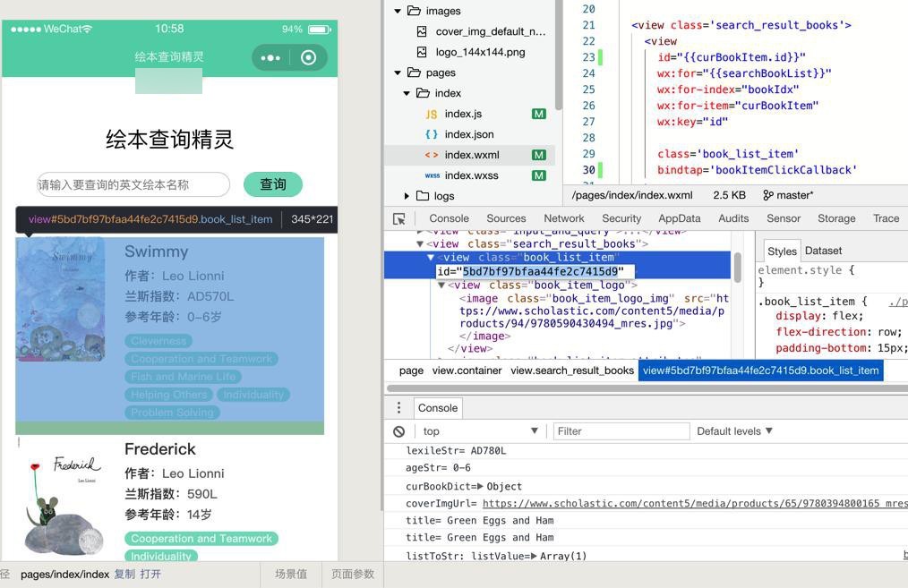The image size is (908, 588).
Task: Click the logo_144x144.png image file icon
Action: [x=422, y=52]
